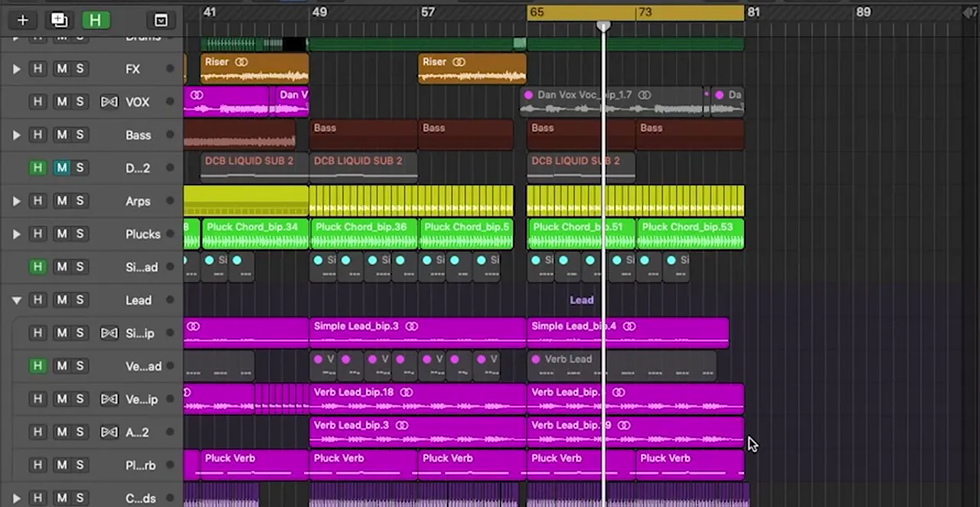
Task: Click the duplicate track icon
Action: 59,21
